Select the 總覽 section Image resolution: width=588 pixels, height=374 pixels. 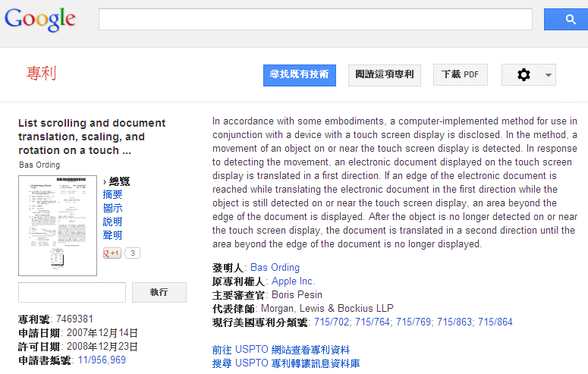[x=119, y=181]
